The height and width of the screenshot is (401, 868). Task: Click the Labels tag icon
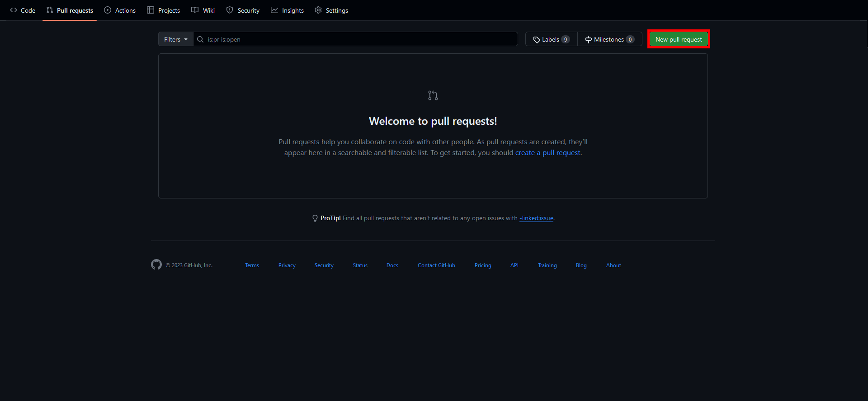tap(537, 40)
